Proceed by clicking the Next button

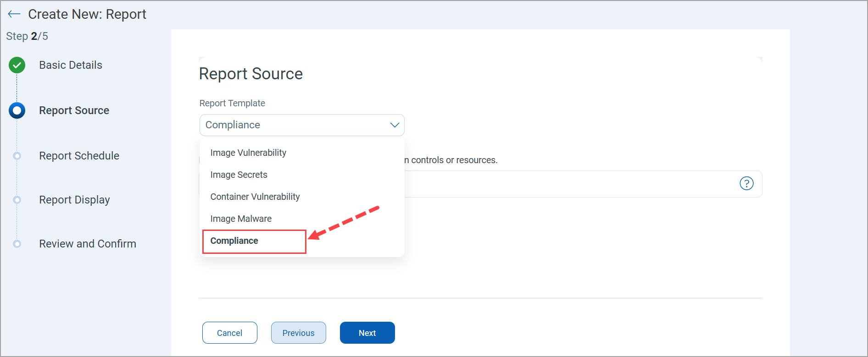click(x=367, y=333)
